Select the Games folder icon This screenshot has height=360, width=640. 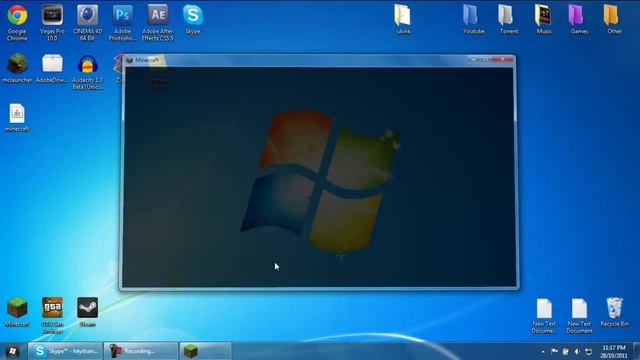click(x=579, y=19)
